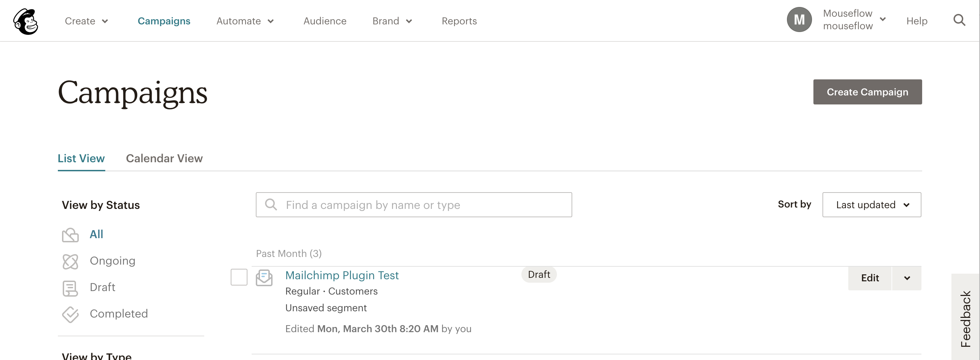Select the Mailchimp Plugin Test checkbox

[x=239, y=277]
